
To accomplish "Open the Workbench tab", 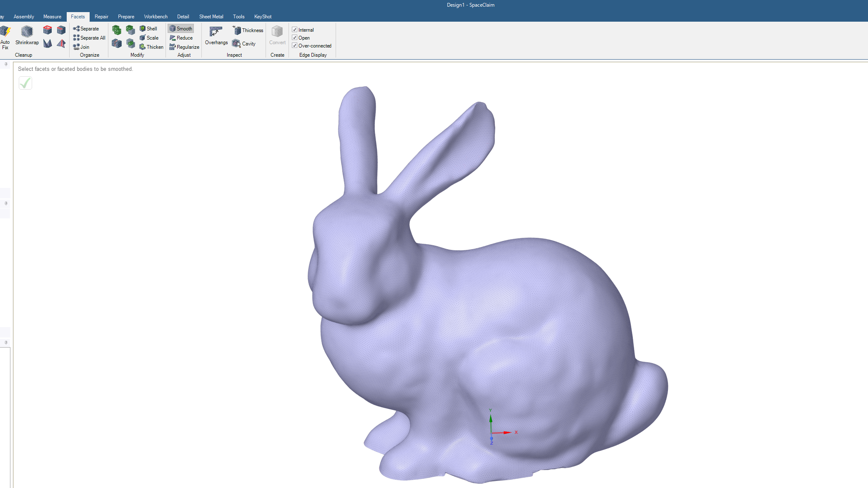I will (x=156, y=17).
